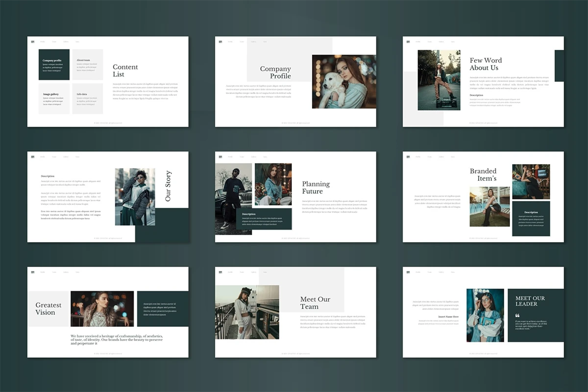Click the logo icon on Content List slide

pos(33,42)
